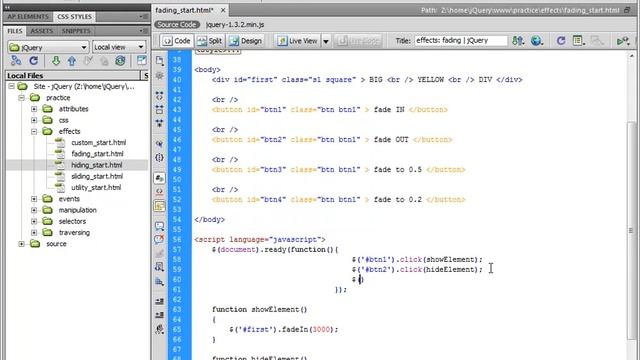Click the Synchronize site icon

(x=120, y=61)
